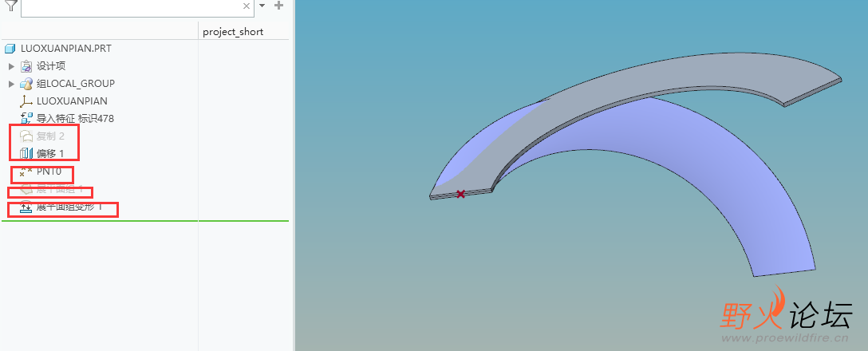This screenshot has height=351, width=868.
Task: Select the LUOXUANPIAN coordinate system
Action: click(72, 101)
